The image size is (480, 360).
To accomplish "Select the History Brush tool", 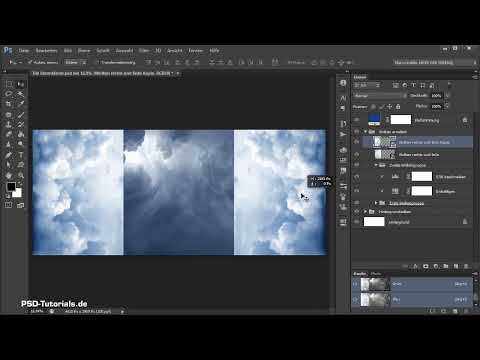I will click(x=21, y=125).
